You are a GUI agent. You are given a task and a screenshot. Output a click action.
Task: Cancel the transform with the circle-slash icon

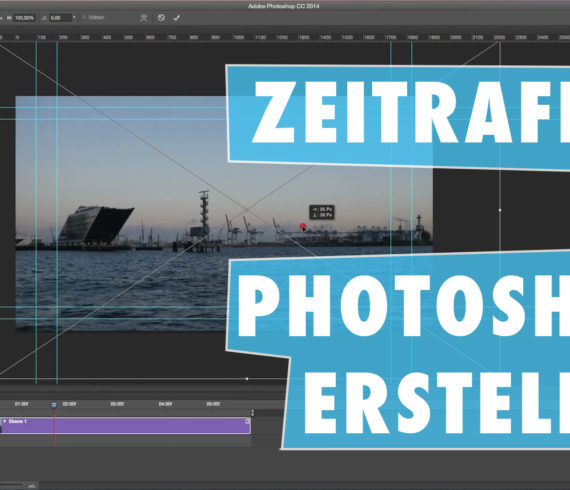coord(161,17)
